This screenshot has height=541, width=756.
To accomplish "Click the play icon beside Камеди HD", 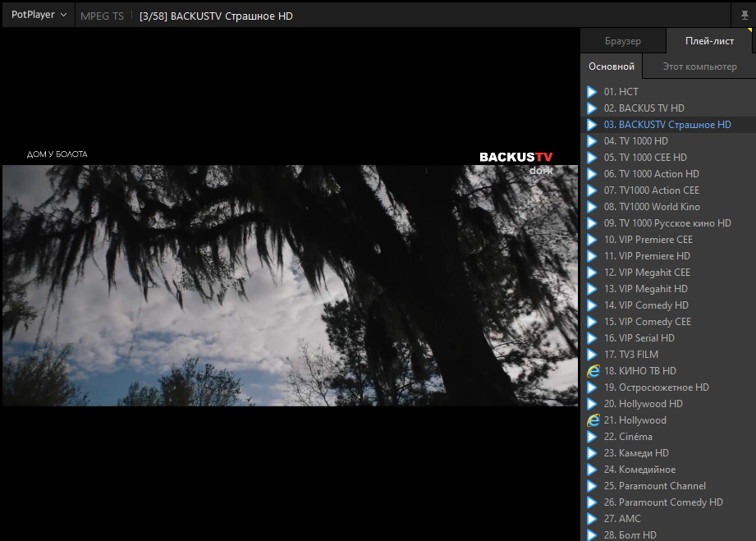I will tap(592, 453).
